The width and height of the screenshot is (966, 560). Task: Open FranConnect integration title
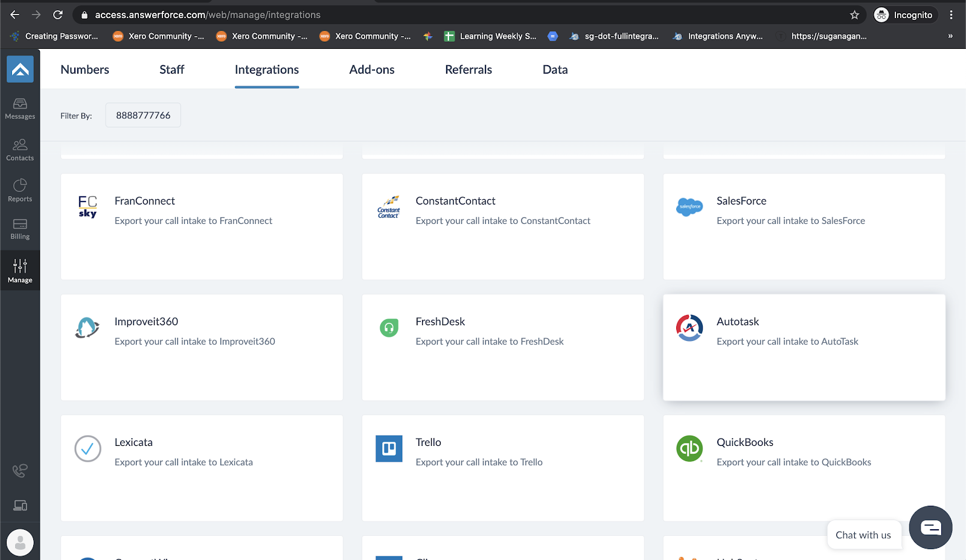145,201
